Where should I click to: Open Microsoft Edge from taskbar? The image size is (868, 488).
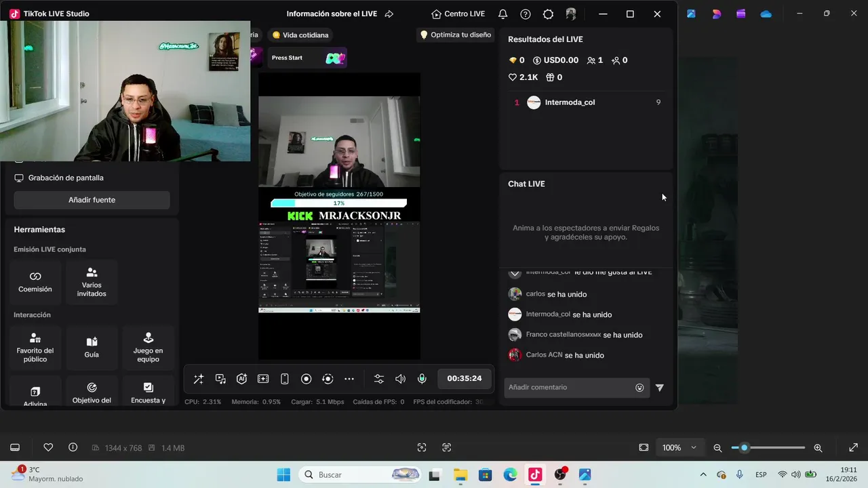point(510,474)
